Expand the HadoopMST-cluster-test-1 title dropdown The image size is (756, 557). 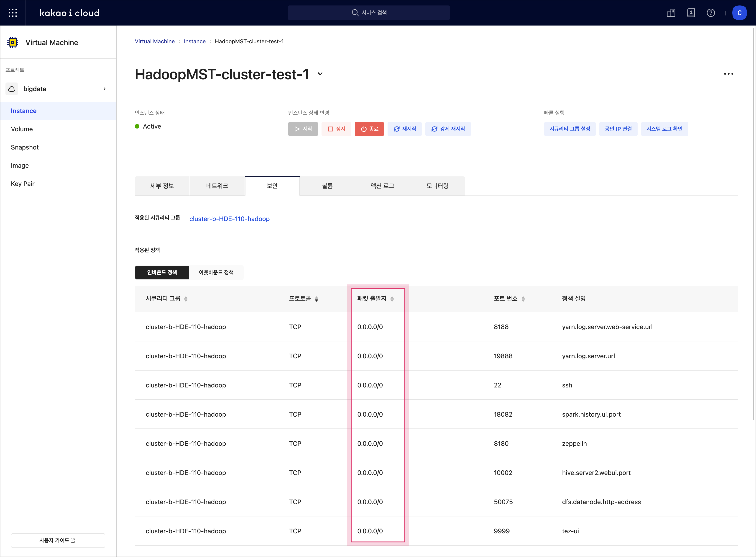[320, 74]
